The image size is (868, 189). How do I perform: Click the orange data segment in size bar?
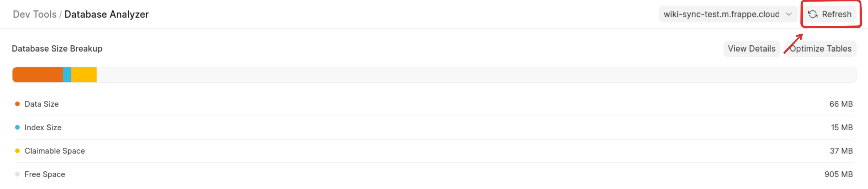tap(38, 75)
